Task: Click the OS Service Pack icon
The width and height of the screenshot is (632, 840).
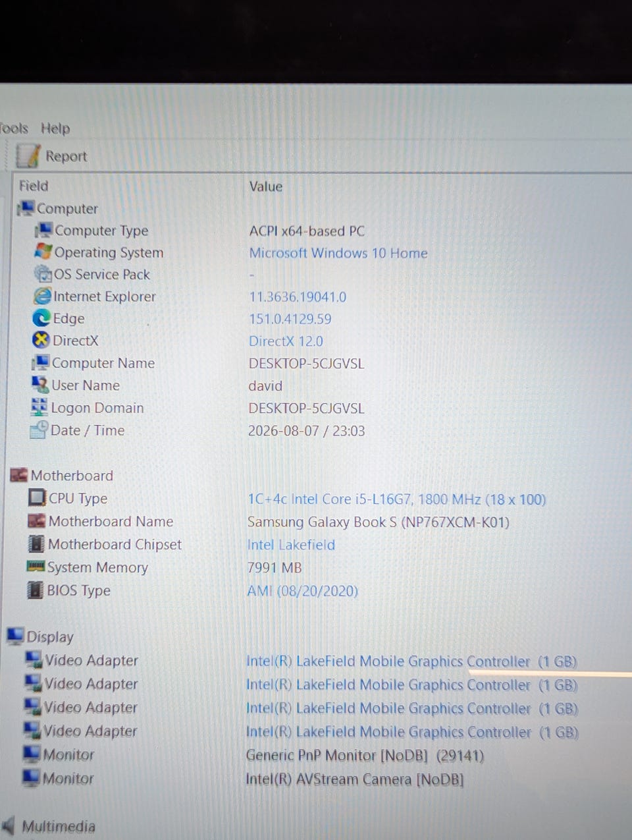Action: [x=43, y=273]
